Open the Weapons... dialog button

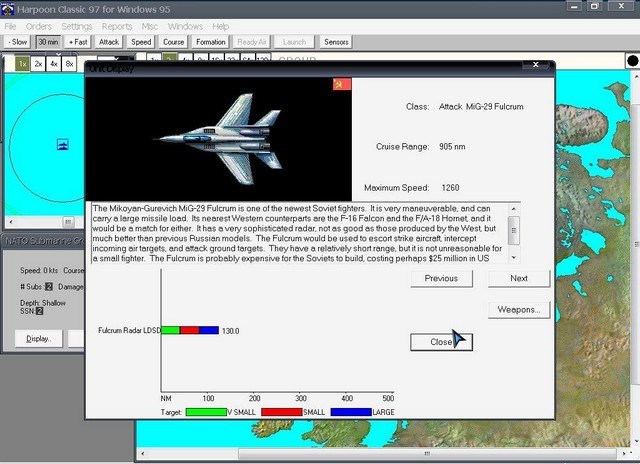pyautogui.click(x=518, y=310)
